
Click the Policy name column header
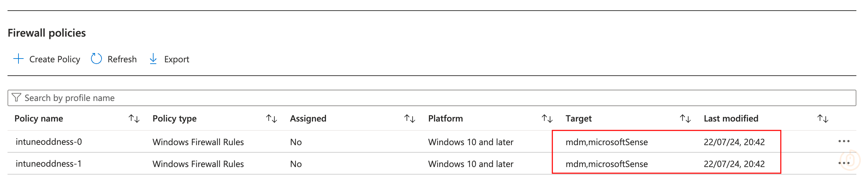click(39, 118)
